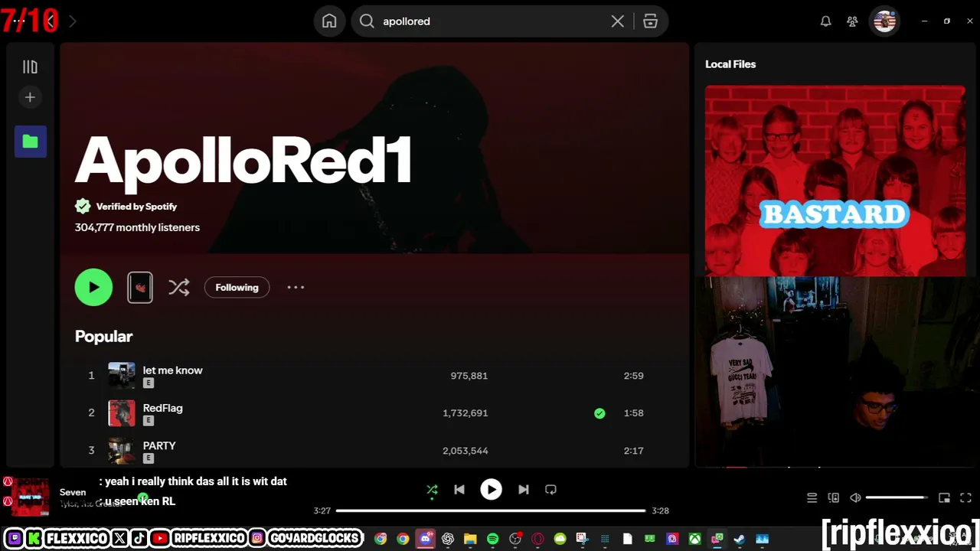Open more options for ApolloRed1

coord(296,288)
